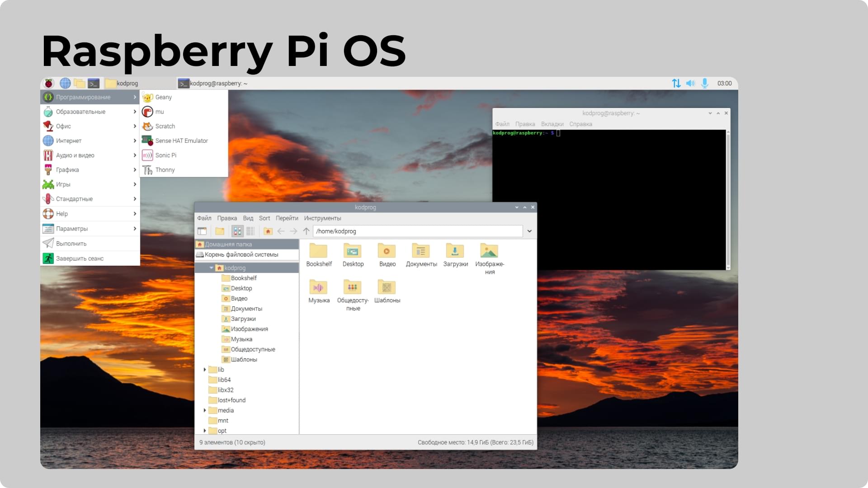Open Файл menu in file manager

204,218
